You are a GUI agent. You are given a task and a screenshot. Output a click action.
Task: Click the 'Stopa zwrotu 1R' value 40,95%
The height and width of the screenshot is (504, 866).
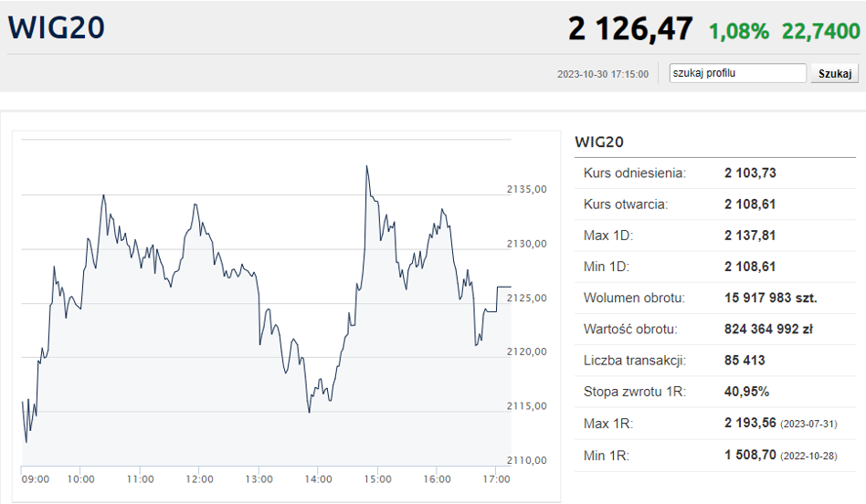pyautogui.click(x=746, y=392)
